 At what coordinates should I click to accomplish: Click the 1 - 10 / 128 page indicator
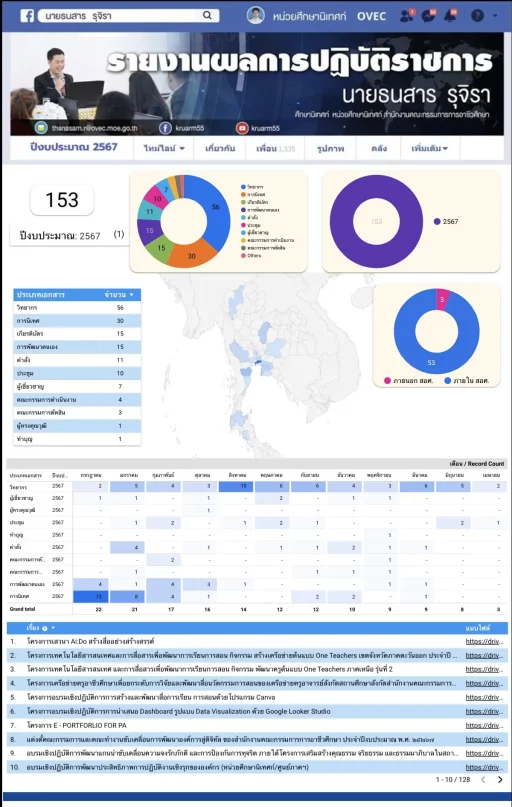(x=453, y=780)
